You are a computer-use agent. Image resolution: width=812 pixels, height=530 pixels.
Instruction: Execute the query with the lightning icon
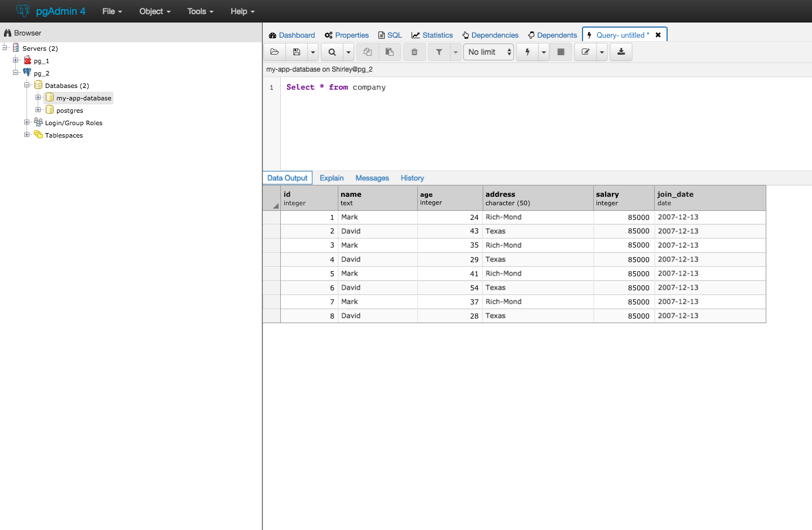528,52
